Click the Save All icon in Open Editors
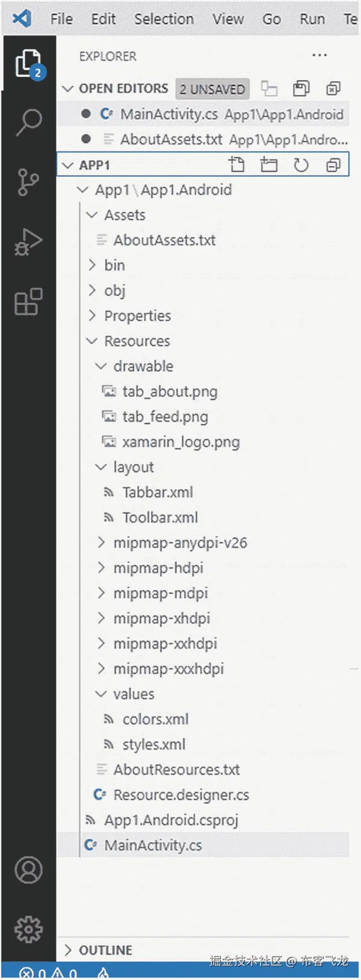The height and width of the screenshot is (980, 361). point(301,88)
